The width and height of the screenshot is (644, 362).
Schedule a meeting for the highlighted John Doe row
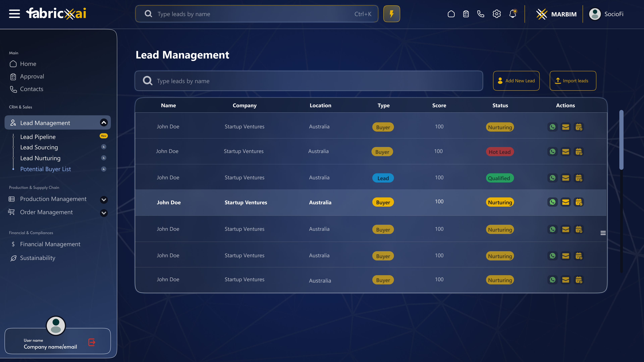pos(579,202)
